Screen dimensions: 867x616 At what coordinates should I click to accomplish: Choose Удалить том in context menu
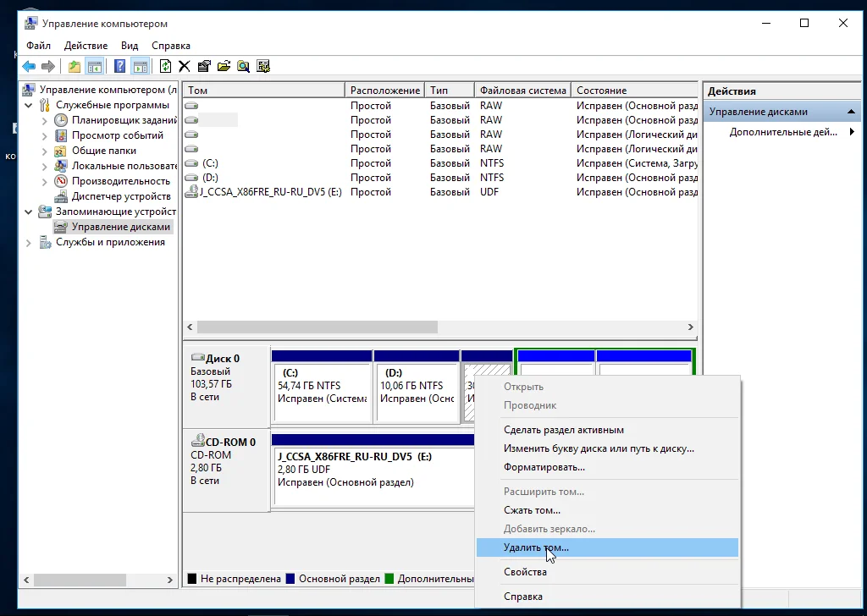(x=536, y=547)
